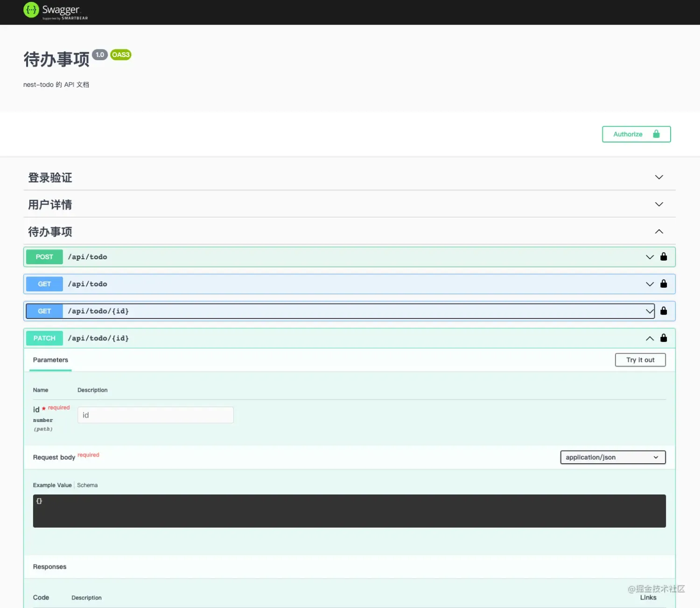Expand the GET /api/todo operation chevron
The image size is (700, 608).
[649, 284]
